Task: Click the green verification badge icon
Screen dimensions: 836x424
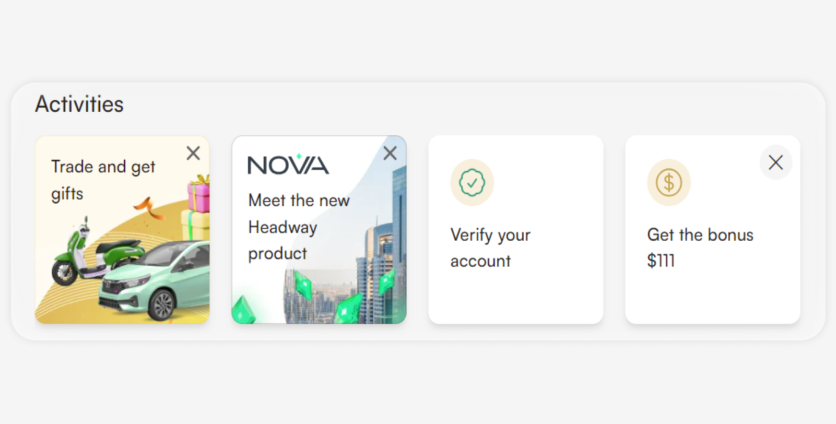Action: [472, 182]
